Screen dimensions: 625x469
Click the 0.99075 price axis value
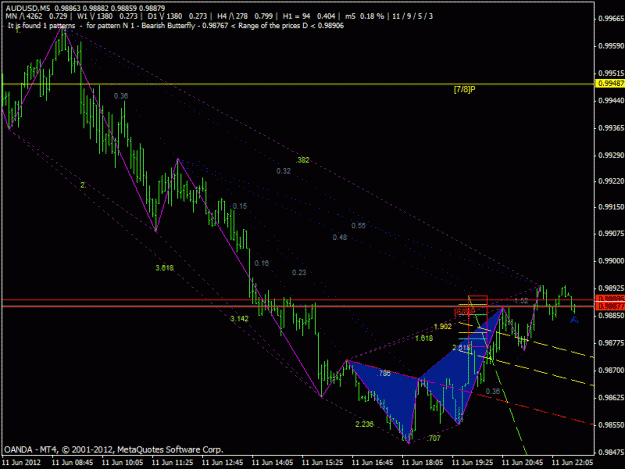tap(611, 233)
